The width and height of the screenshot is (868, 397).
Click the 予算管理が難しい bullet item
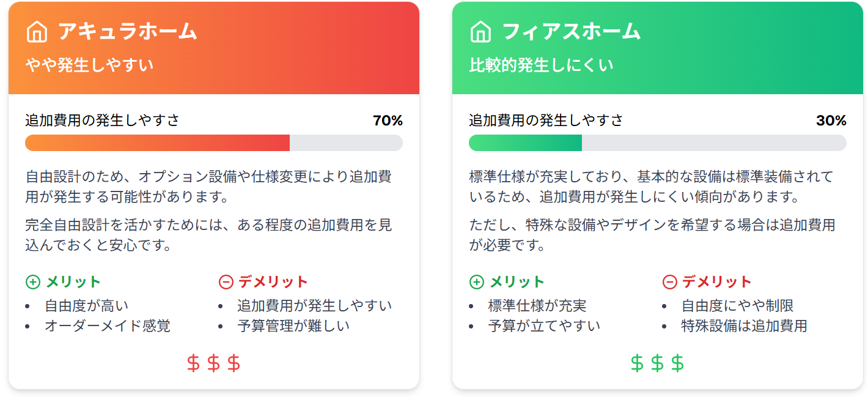tap(293, 325)
